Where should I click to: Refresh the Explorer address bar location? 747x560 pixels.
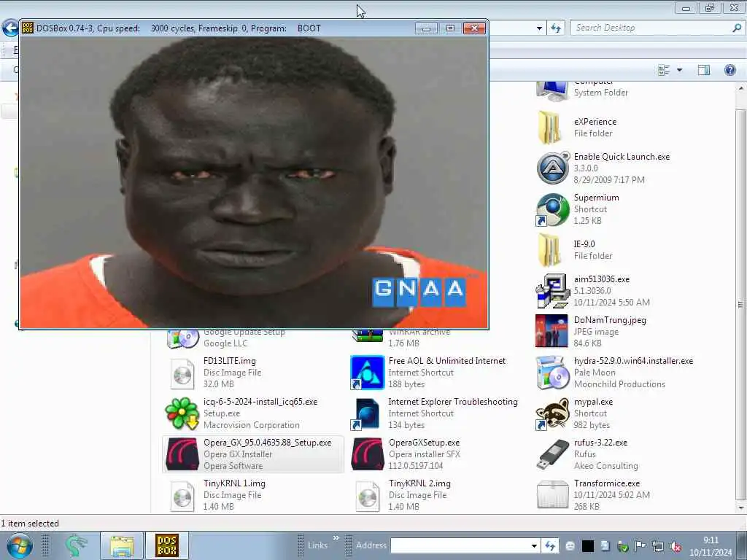pos(555,28)
